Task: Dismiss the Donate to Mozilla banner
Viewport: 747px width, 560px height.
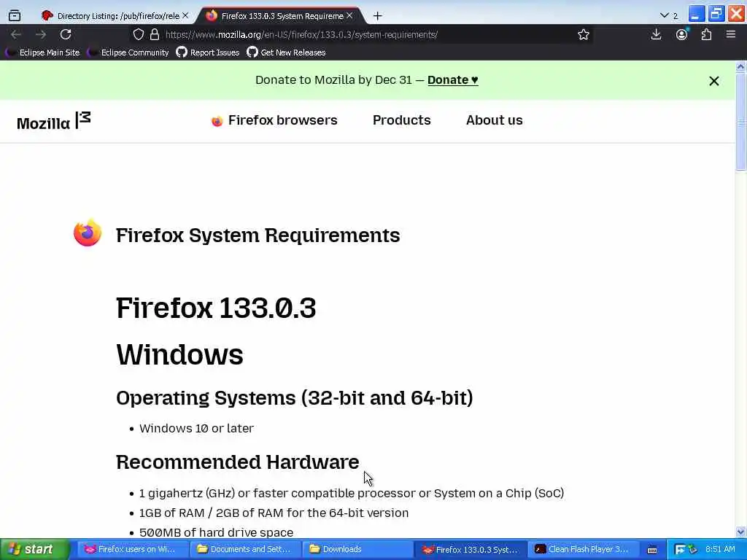Action: click(713, 81)
